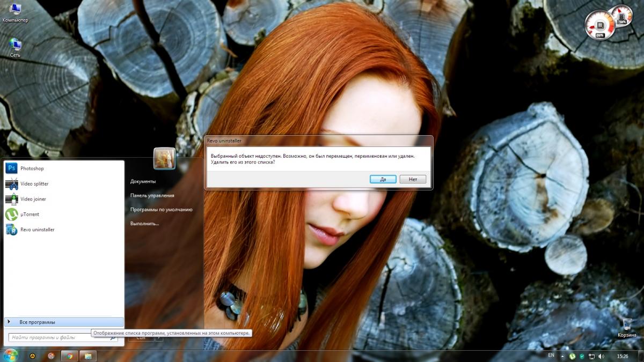Open the Компьютер desktop icon
Viewport: 644px width, 362px height.
point(15,13)
